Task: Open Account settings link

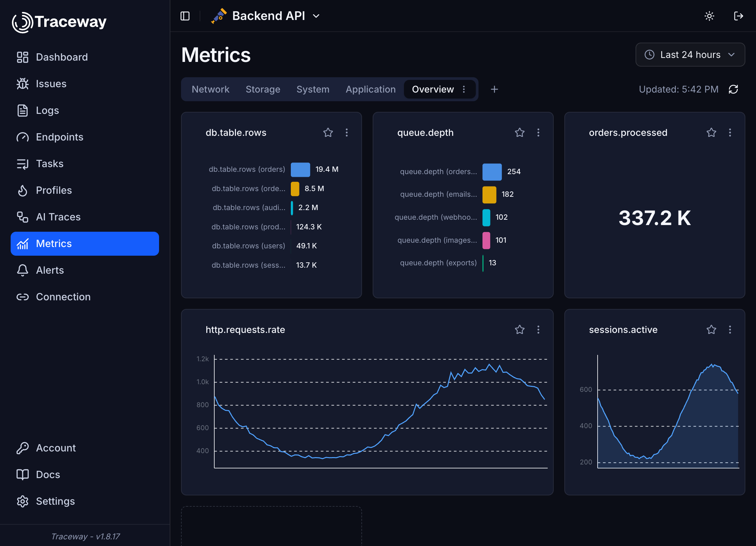Action: click(x=85, y=448)
